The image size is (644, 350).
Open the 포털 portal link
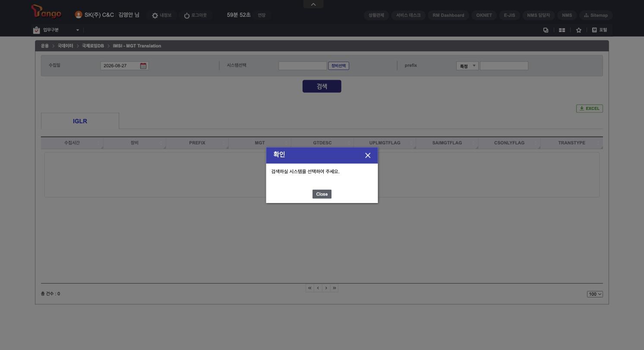pyautogui.click(x=600, y=30)
